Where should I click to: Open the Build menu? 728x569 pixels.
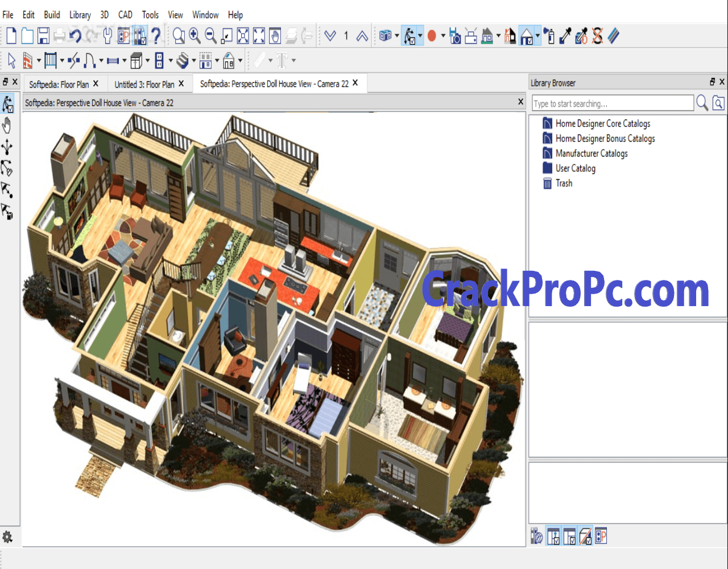52,15
